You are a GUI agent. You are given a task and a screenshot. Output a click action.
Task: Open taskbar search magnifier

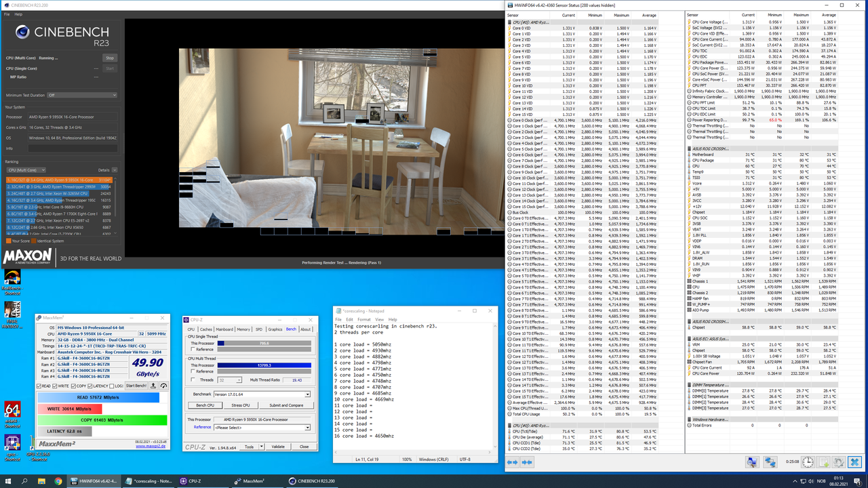(25, 481)
